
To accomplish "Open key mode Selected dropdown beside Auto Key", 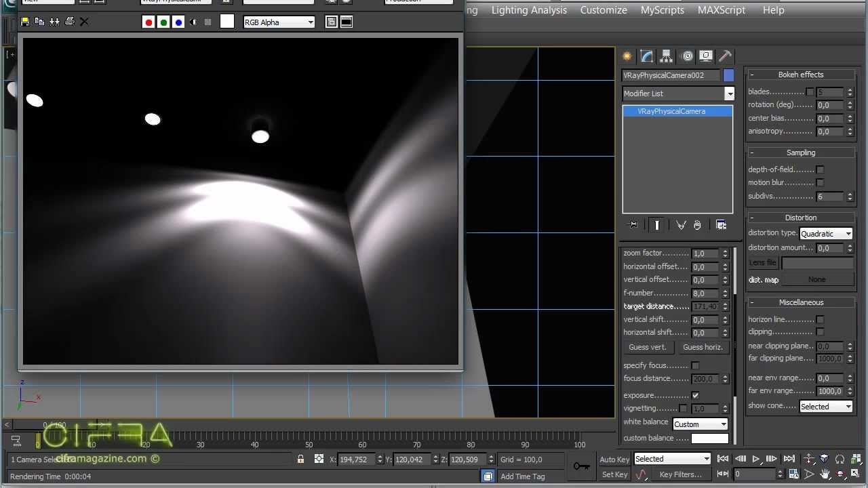I will (672, 460).
